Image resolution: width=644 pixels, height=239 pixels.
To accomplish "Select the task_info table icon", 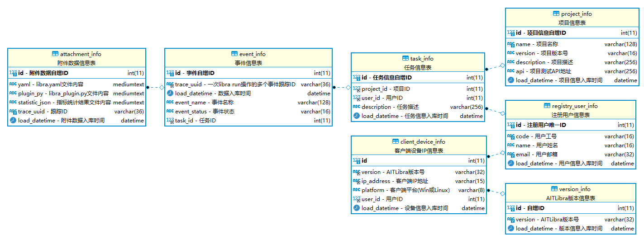I will coord(405,58).
